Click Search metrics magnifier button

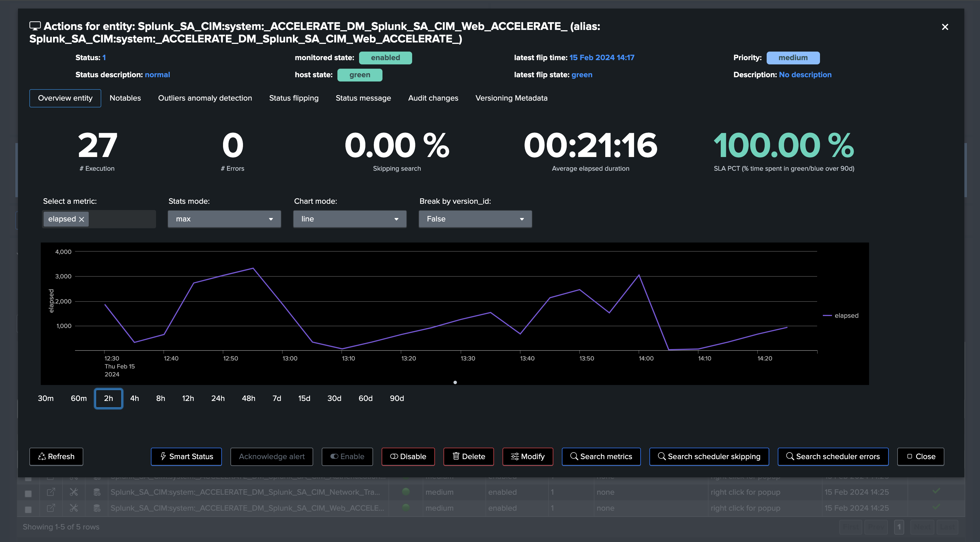601,457
